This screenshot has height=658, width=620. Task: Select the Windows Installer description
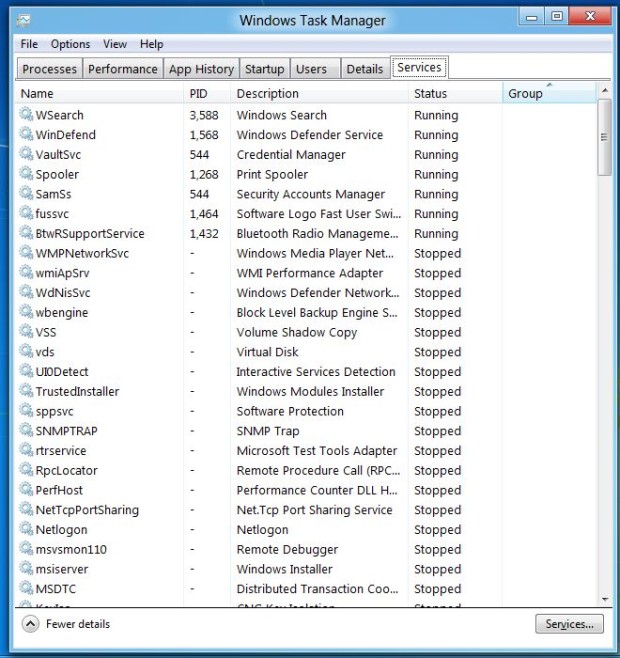click(x=284, y=569)
